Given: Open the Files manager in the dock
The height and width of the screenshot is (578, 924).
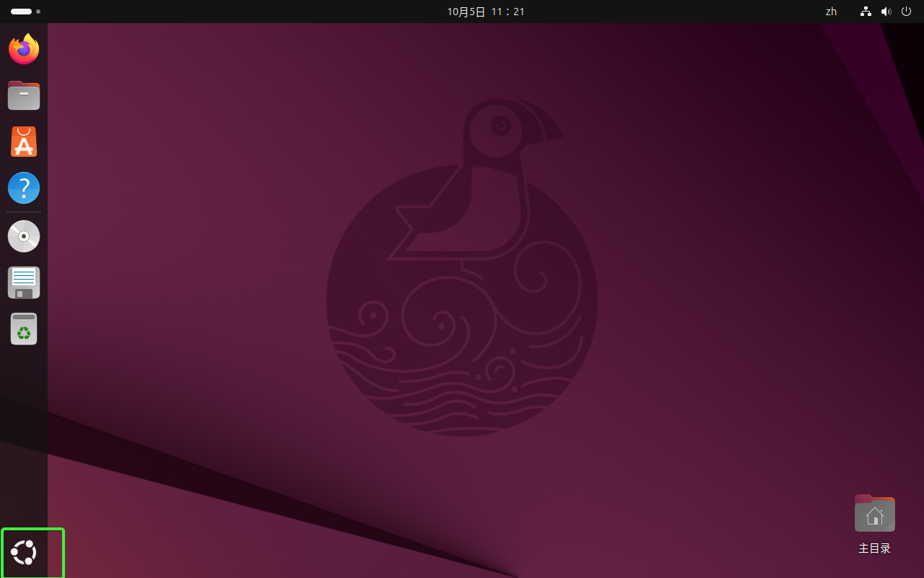Looking at the screenshot, I should click(x=24, y=95).
